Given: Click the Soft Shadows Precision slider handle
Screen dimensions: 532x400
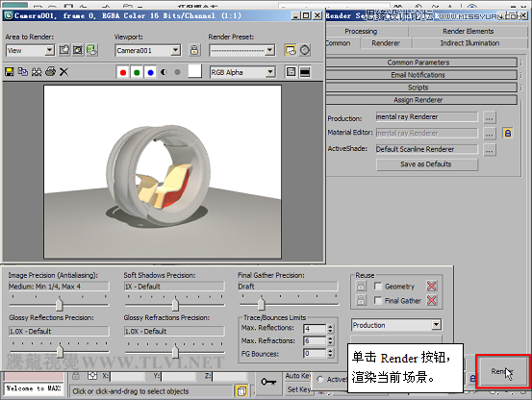Looking at the screenshot, I should point(175,304).
